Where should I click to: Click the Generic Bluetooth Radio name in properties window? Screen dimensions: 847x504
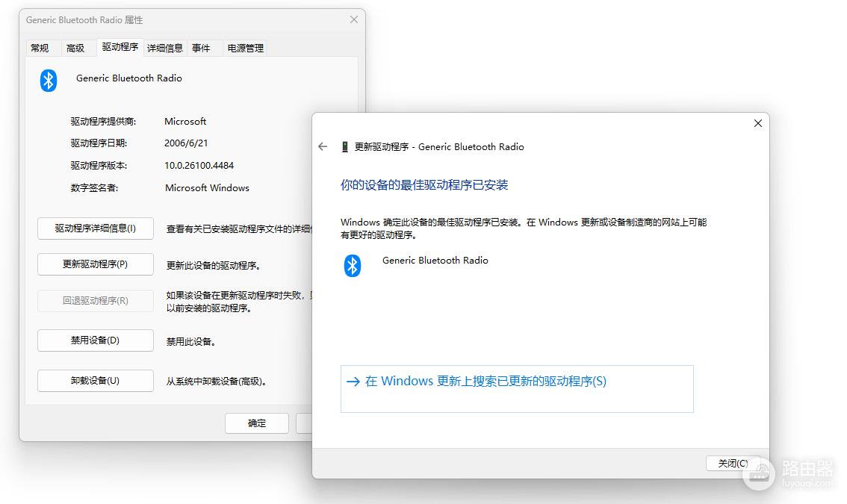coord(129,78)
